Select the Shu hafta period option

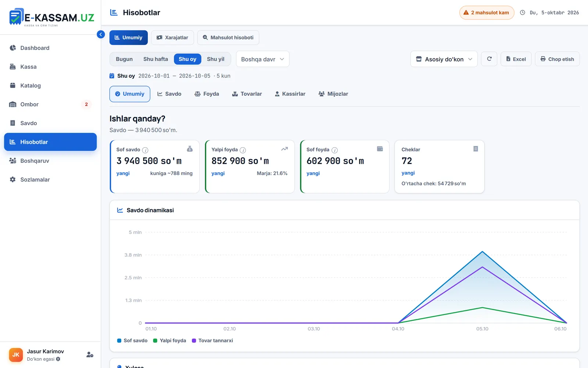pos(155,59)
